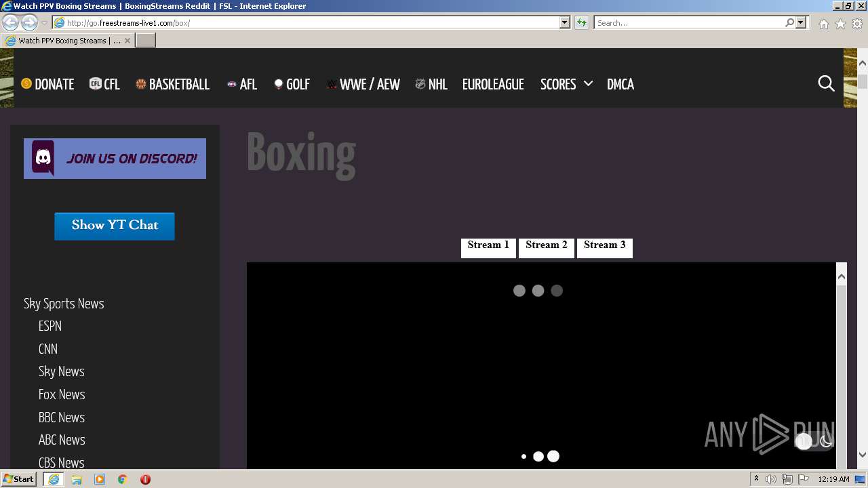Close the Watch PPV Boxing Streams tab

[x=127, y=41]
